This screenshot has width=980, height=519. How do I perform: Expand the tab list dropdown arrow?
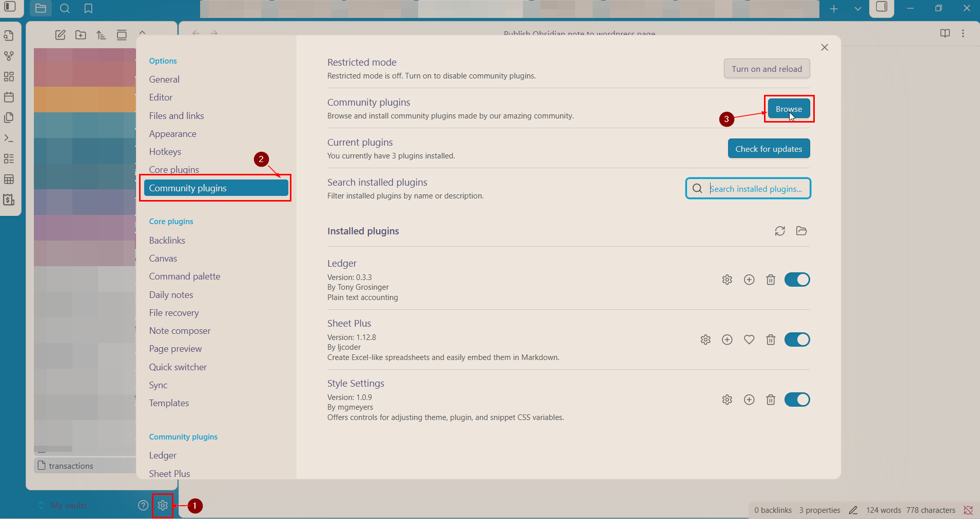coord(858,9)
